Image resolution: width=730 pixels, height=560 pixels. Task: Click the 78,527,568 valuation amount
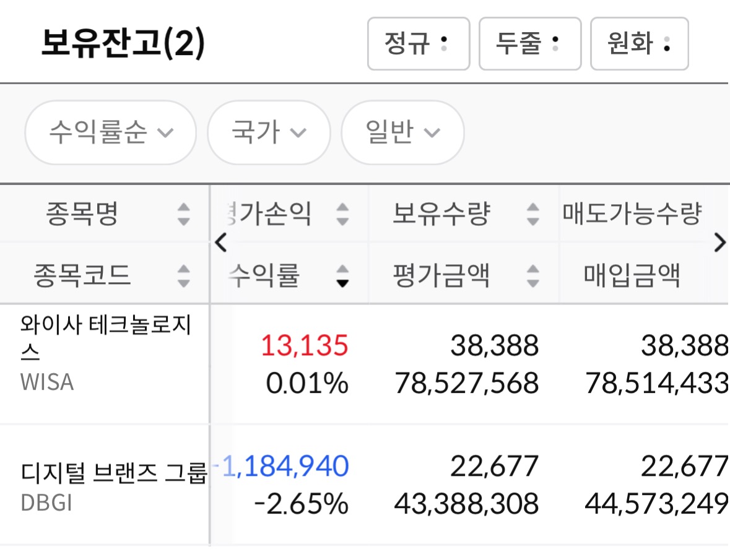click(x=467, y=383)
